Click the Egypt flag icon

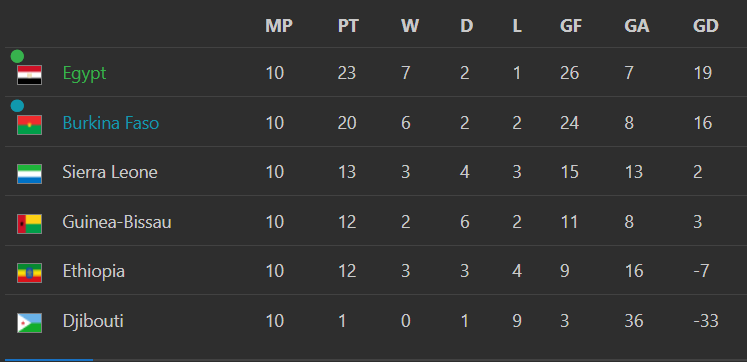30,75
